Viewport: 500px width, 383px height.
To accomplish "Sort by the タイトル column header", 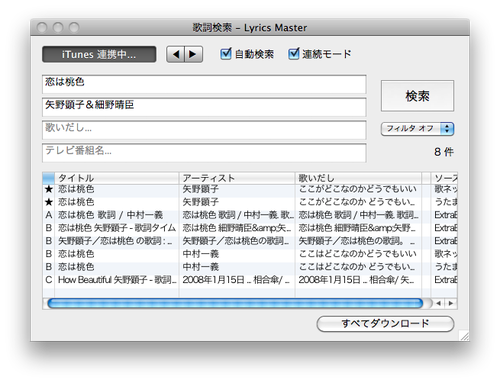I will tap(117, 178).
